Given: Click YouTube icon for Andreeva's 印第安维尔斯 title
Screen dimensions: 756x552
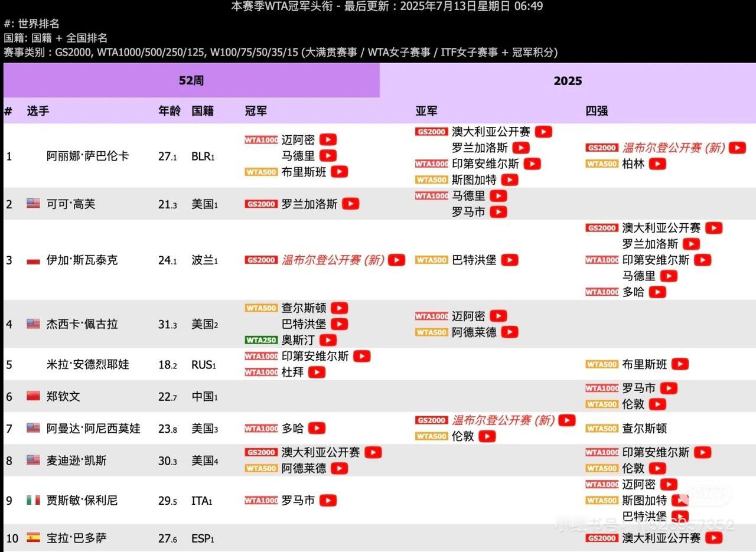Looking at the screenshot, I should [361, 356].
